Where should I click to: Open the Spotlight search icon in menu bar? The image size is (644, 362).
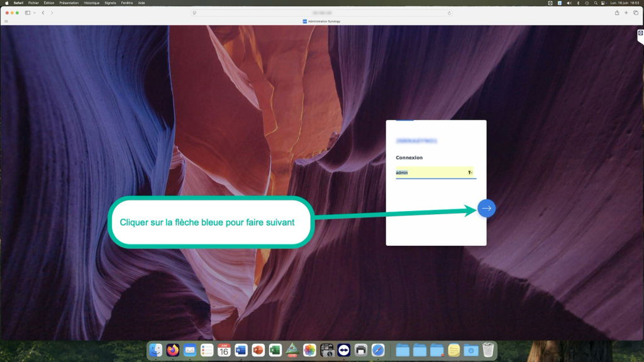pos(596,3)
